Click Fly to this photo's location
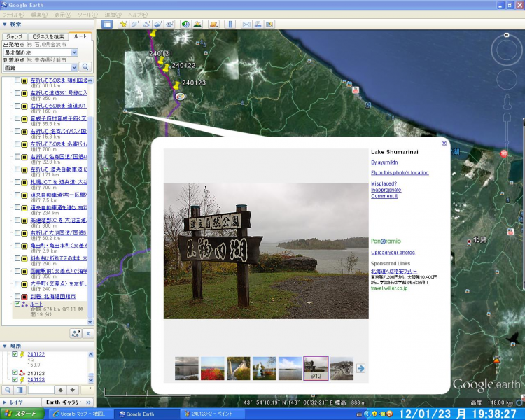Viewport: 525px width, 420px height. click(400, 172)
